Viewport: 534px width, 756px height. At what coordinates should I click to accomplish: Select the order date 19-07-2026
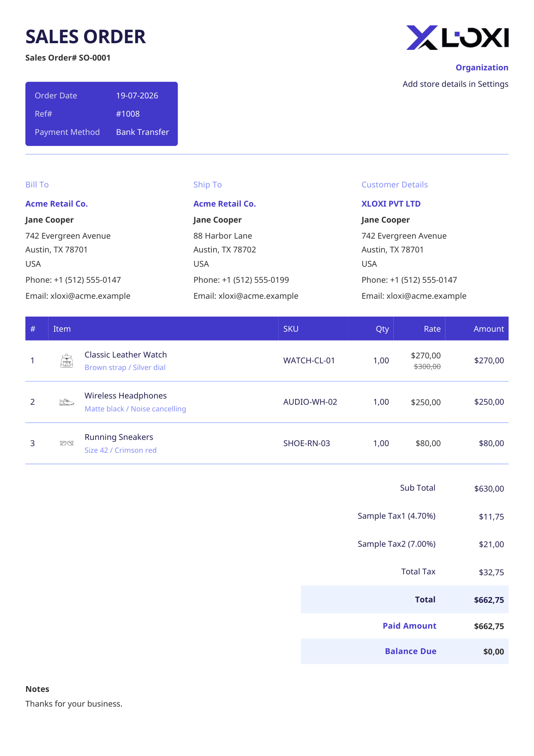click(137, 95)
